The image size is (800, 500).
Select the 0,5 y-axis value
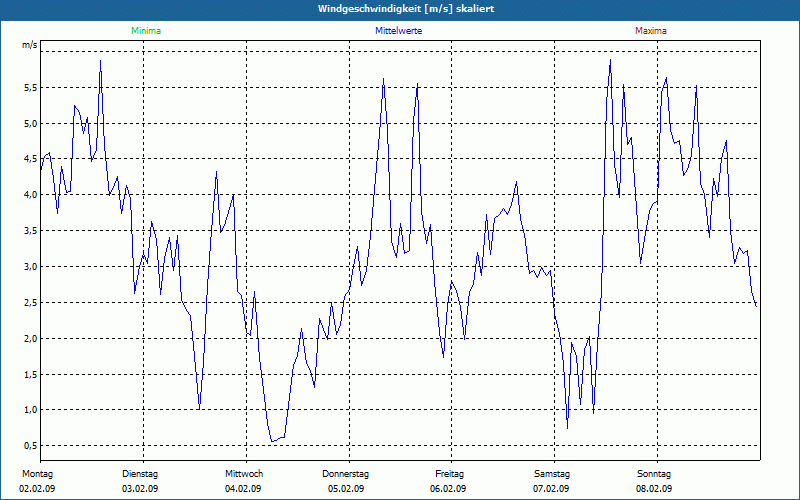point(30,445)
